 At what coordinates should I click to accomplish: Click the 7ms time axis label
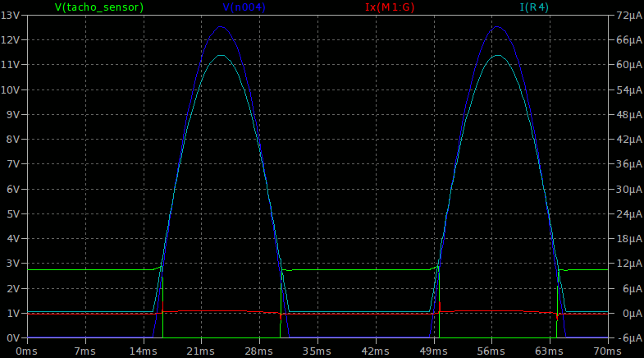click(85, 351)
